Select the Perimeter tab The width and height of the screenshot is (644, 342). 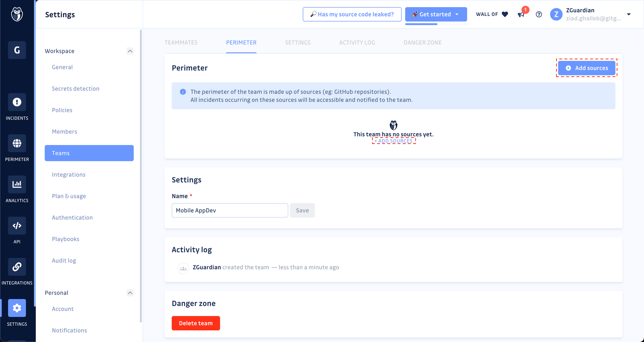click(241, 43)
